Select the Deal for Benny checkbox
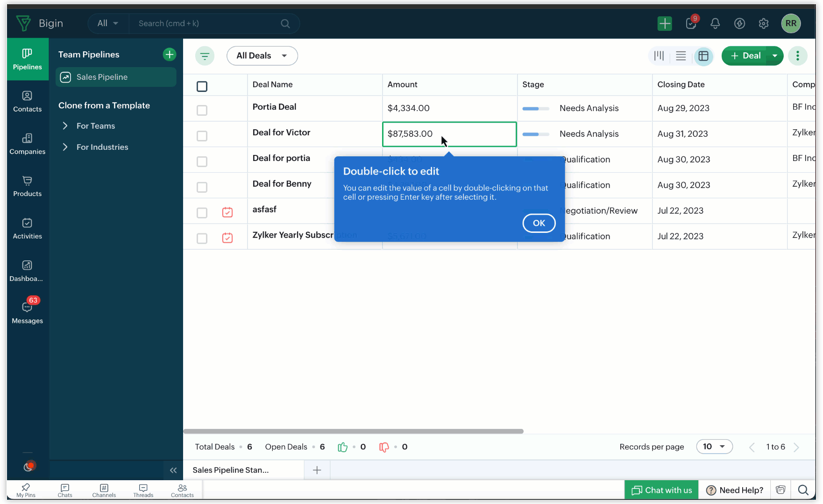 202,187
